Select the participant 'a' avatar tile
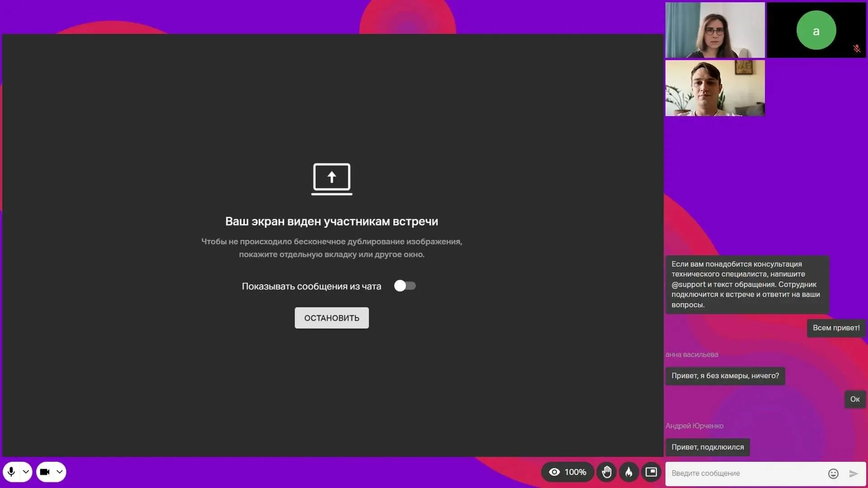 coord(816,30)
